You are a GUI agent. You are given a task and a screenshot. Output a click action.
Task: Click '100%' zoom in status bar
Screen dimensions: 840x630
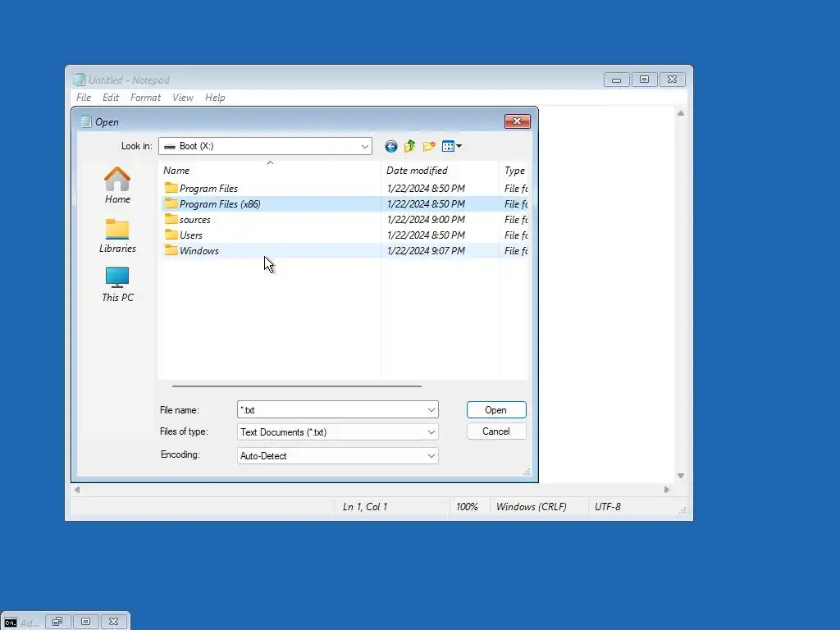(467, 507)
